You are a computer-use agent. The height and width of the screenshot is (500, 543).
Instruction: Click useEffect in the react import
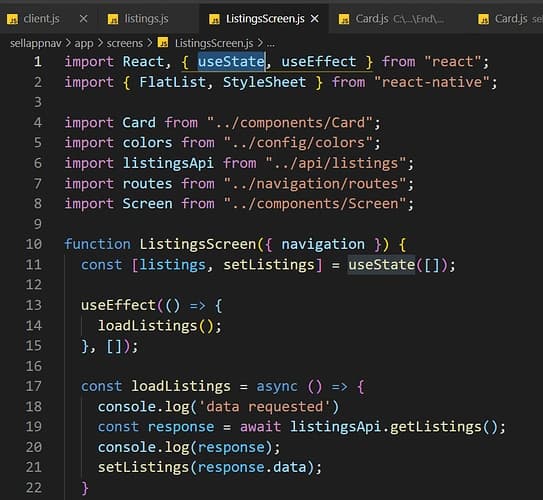pos(319,62)
